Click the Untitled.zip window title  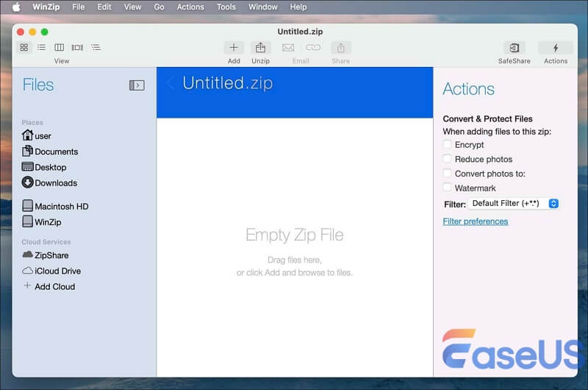[300, 32]
